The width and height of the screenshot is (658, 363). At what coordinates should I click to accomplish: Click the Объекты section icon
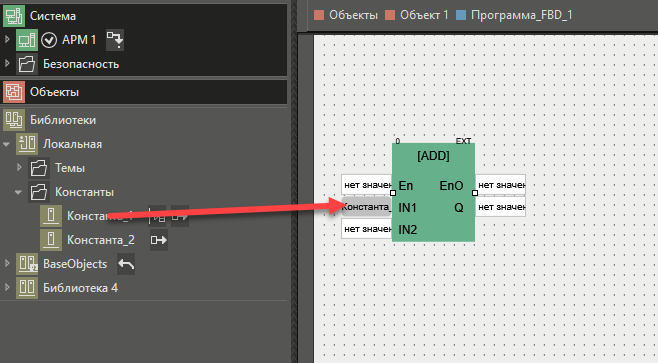[14, 92]
